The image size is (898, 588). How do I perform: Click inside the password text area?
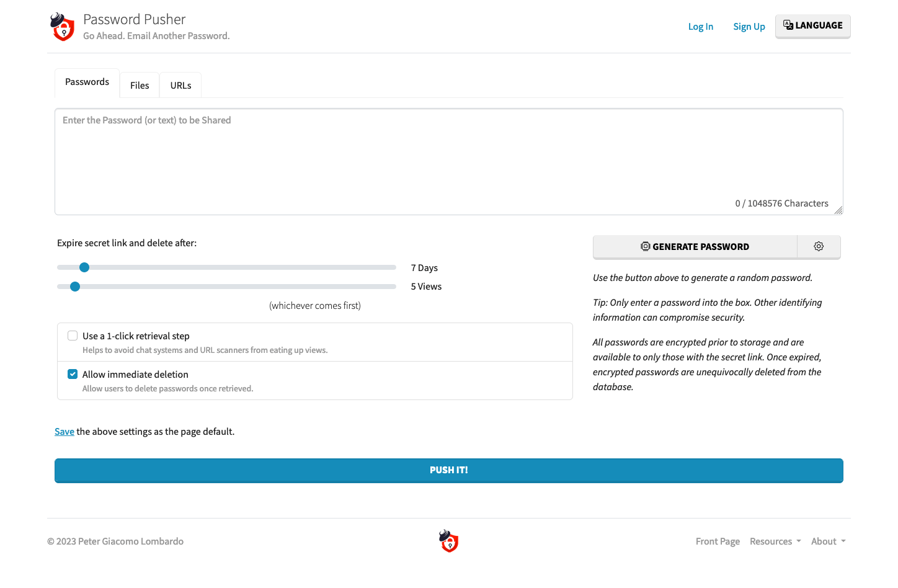click(x=448, y=161)
